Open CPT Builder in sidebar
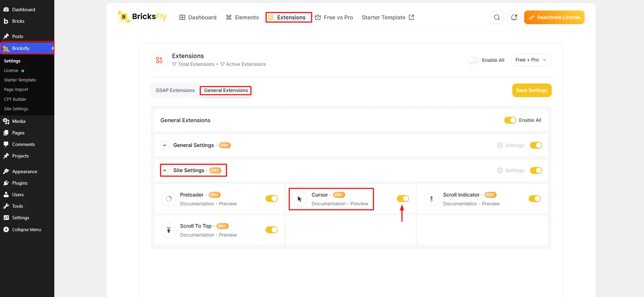 click(x=15, y=99)
